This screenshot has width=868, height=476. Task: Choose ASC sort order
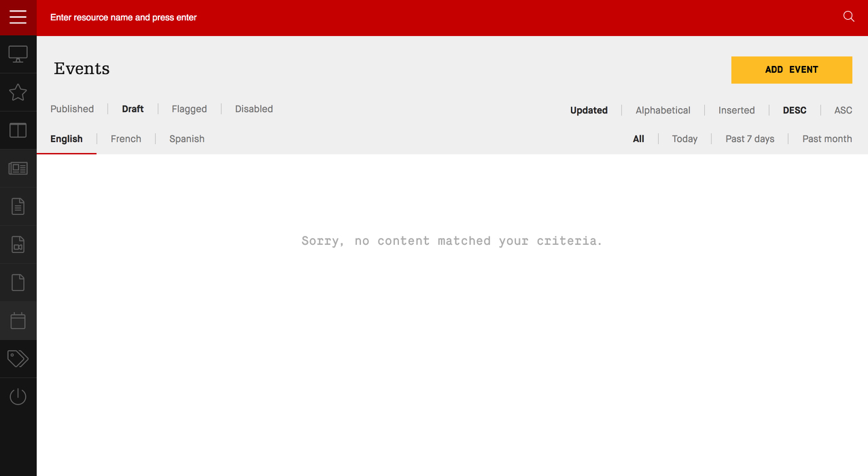click(843, 110)
